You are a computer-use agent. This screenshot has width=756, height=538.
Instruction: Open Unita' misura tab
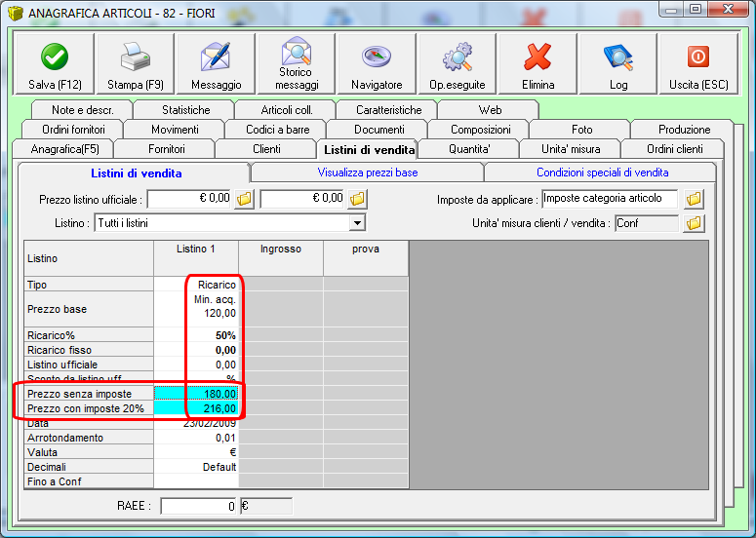click(571, 149)
